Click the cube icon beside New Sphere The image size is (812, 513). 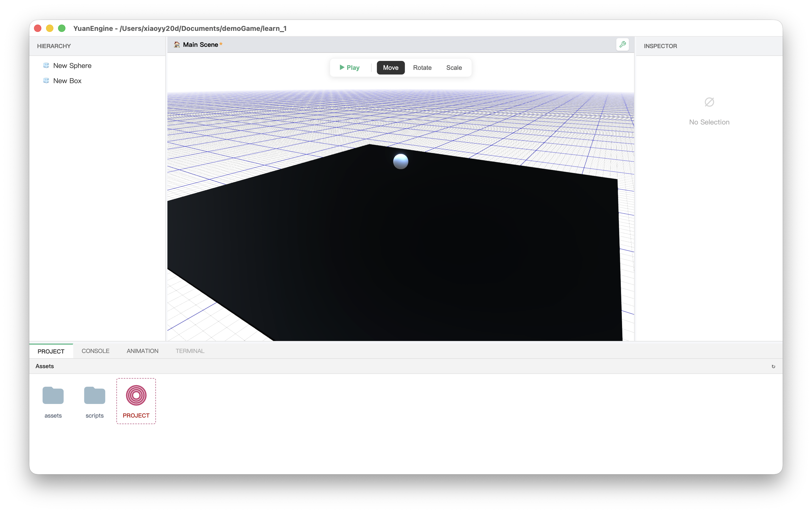coord(46,65)
